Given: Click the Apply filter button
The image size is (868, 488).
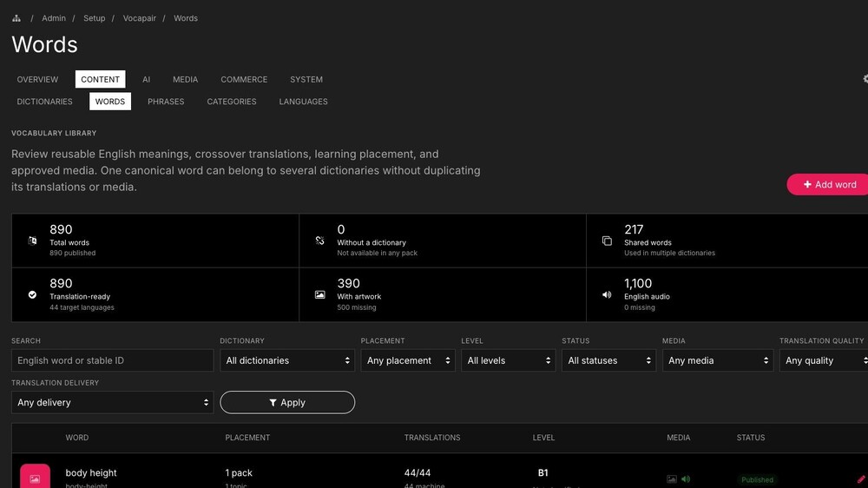Looking at the screenshot, I should pos(287,403).
